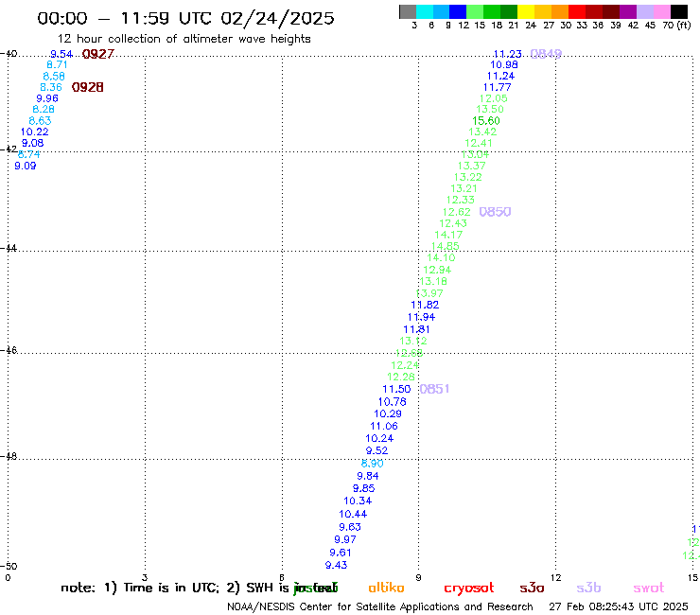Click the wave height value 14.10
700x615 pixels.
tap(441, 257)
